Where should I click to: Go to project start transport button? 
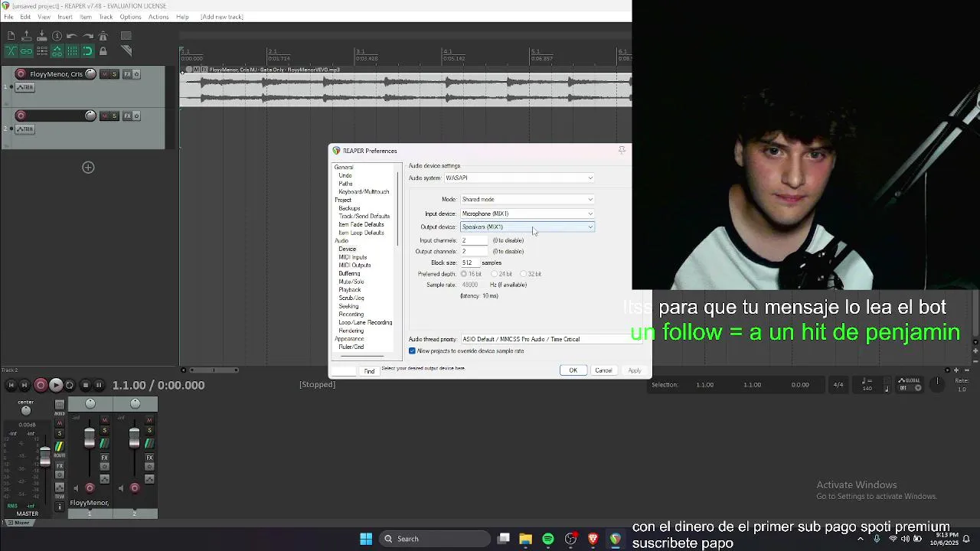[11, 385]
